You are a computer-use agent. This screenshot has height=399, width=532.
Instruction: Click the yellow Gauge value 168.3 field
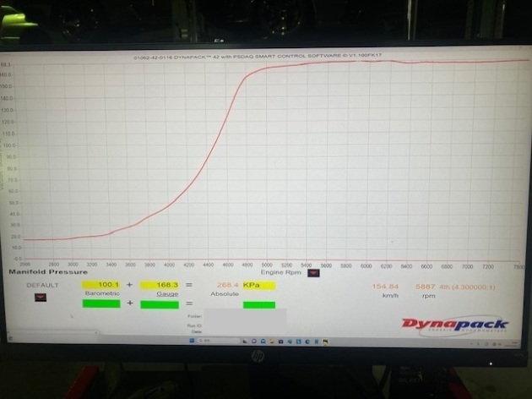coord(160,286)
